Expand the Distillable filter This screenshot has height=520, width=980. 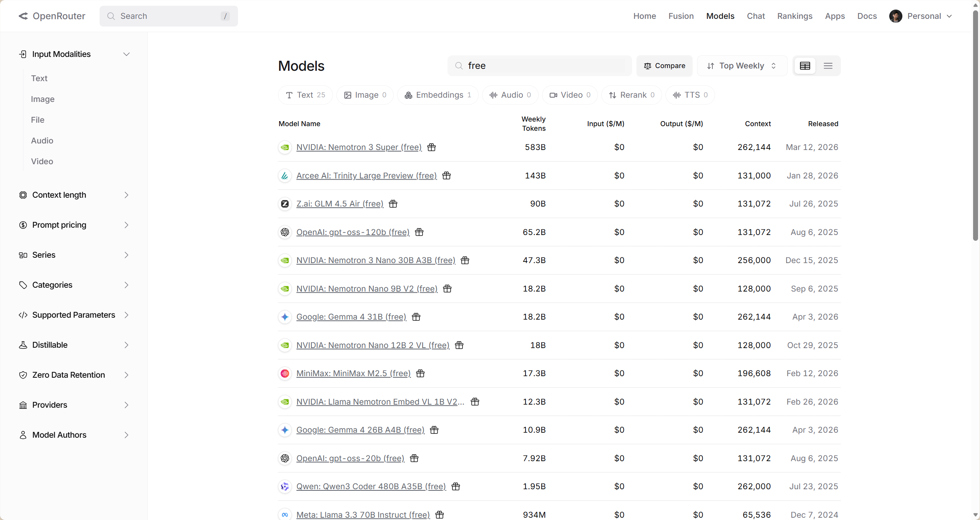(x=74, y=345)
